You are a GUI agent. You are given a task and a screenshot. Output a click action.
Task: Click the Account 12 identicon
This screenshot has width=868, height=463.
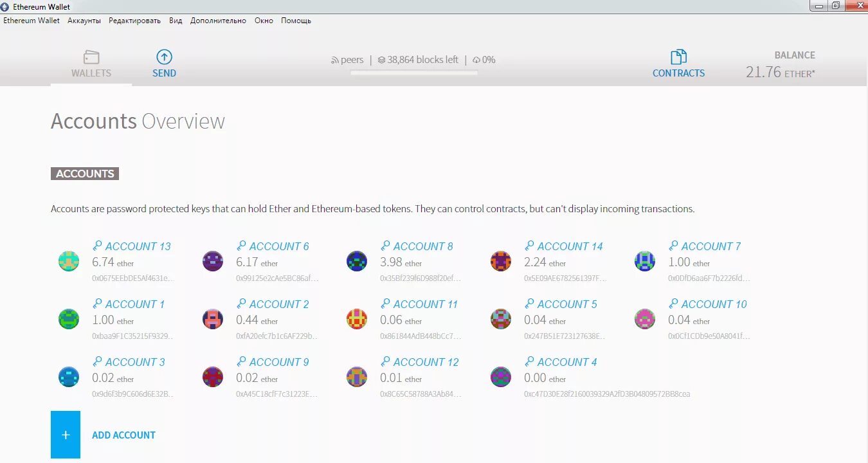(357, 377)
